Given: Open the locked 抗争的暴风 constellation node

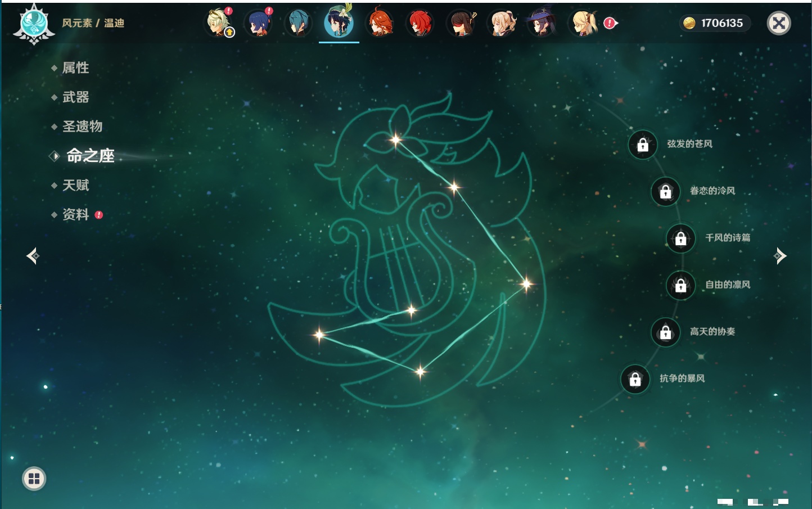Looking at the screenshot, I should pos(635,379).
